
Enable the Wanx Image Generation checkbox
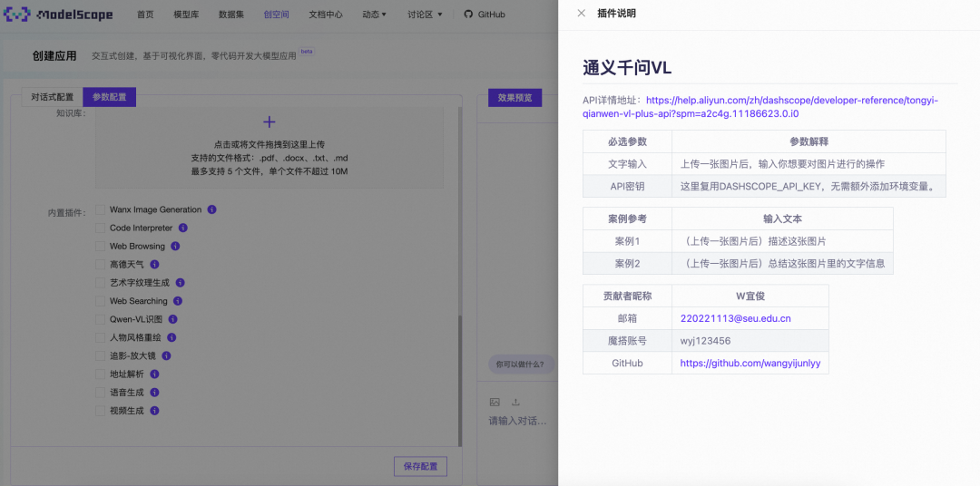(100, 209)
